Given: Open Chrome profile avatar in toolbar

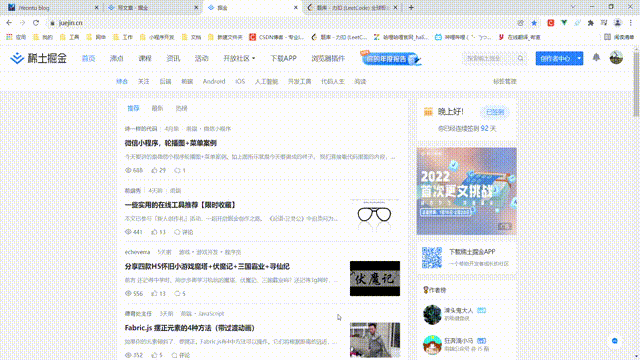Looking at the screenshot, I should pos(618,23).
